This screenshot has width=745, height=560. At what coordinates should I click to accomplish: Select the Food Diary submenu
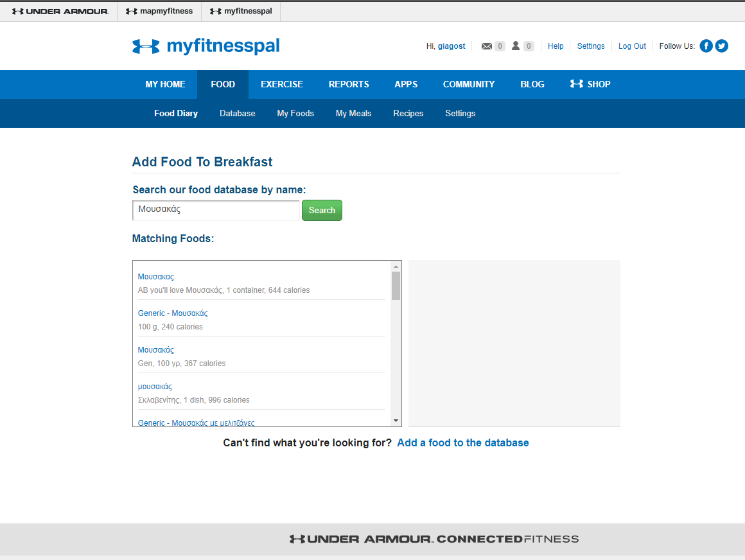tap(176, 113)
